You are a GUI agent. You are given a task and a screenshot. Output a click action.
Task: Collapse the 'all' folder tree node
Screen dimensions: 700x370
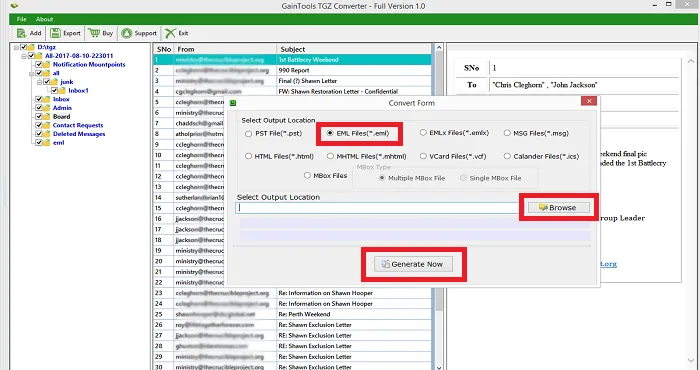pyautogui.click(x=32, y=73)
